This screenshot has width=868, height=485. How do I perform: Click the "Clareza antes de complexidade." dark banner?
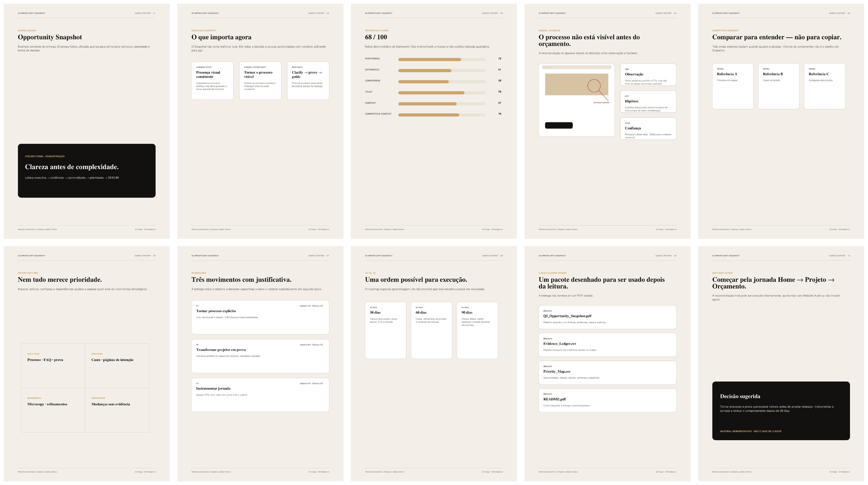(87, 170)
